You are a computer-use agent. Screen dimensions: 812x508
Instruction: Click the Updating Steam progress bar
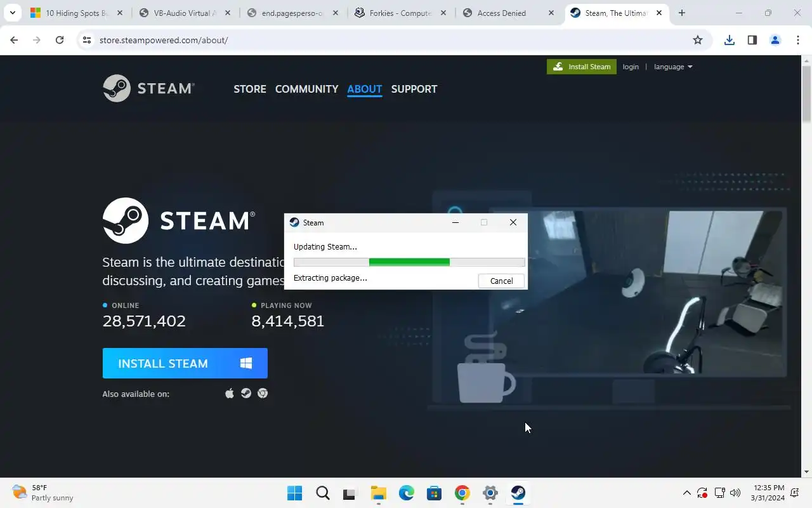click(x=409, y=262)
